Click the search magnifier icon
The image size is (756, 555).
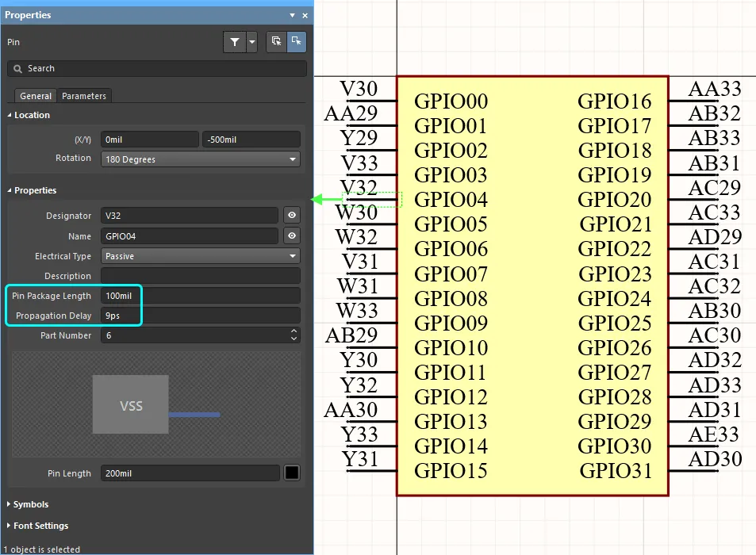click(x=17, y=69)
